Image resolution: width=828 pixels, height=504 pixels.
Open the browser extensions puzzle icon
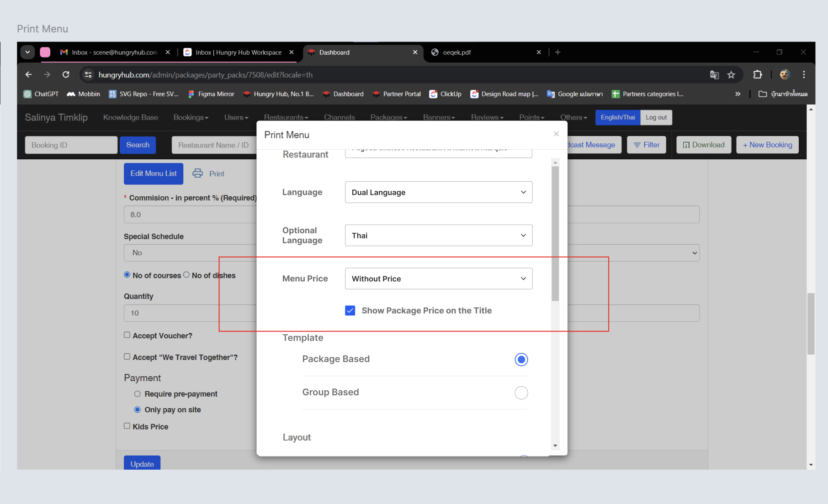point(757,74)
